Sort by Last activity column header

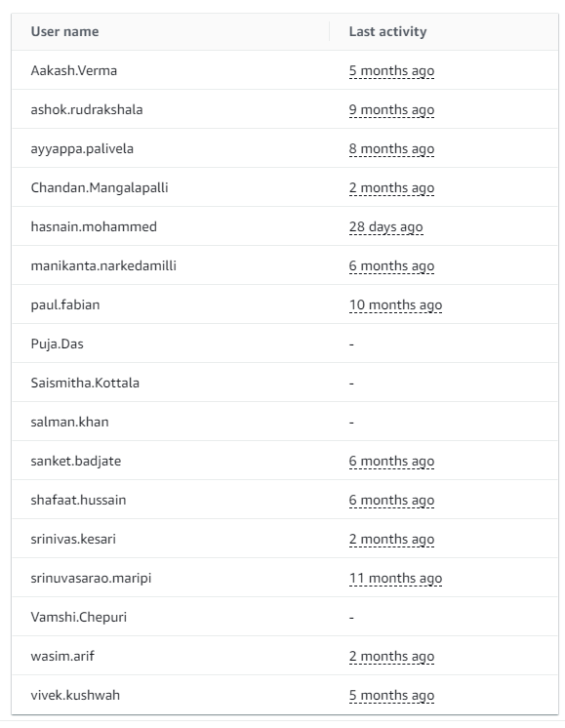coord(387,31)
